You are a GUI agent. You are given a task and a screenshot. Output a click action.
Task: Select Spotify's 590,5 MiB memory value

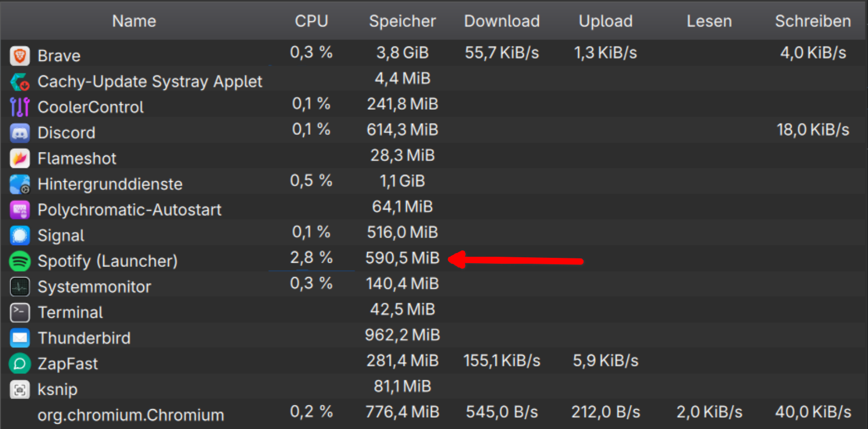(402, 258)
